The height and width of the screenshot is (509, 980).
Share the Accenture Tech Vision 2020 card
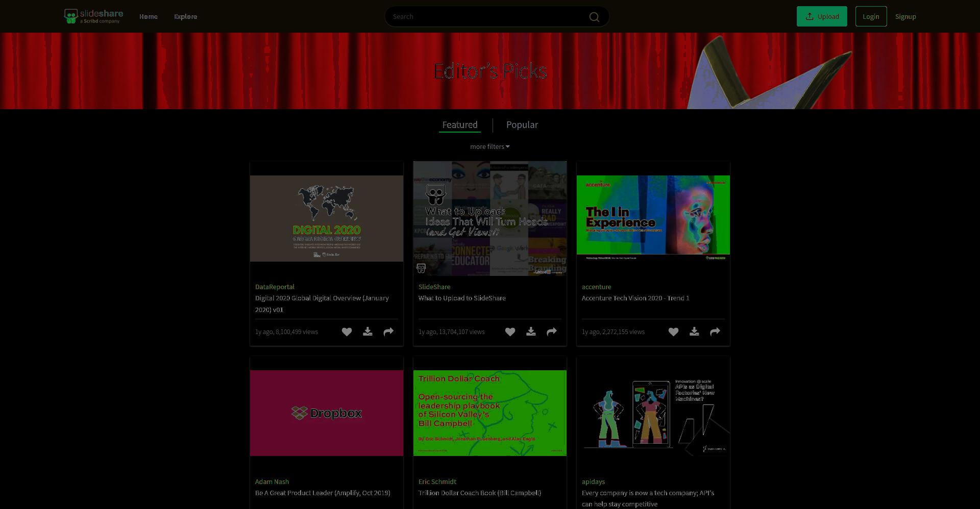click(715, 332)
